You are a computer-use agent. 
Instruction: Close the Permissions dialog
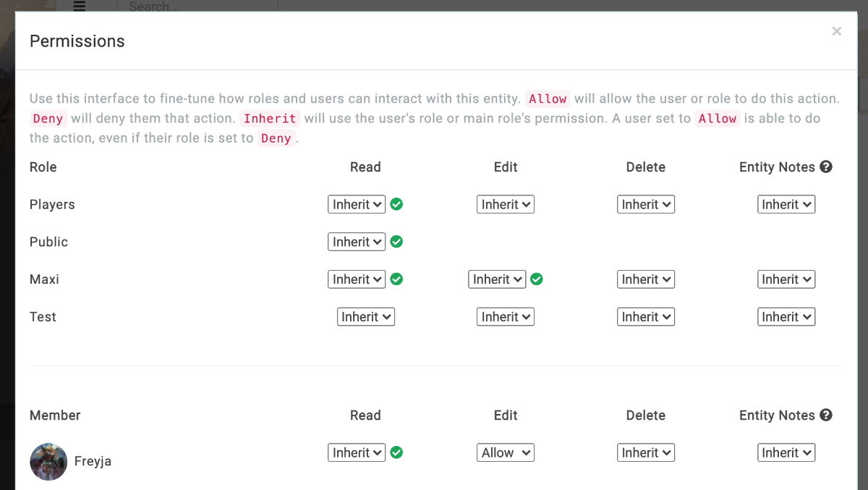tap(836, 31)
